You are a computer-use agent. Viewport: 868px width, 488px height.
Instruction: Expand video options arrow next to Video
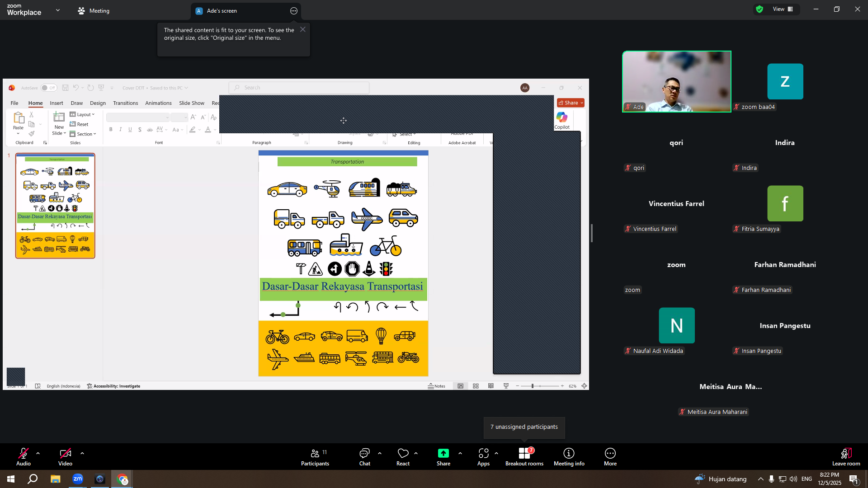(x=82, y=453)
